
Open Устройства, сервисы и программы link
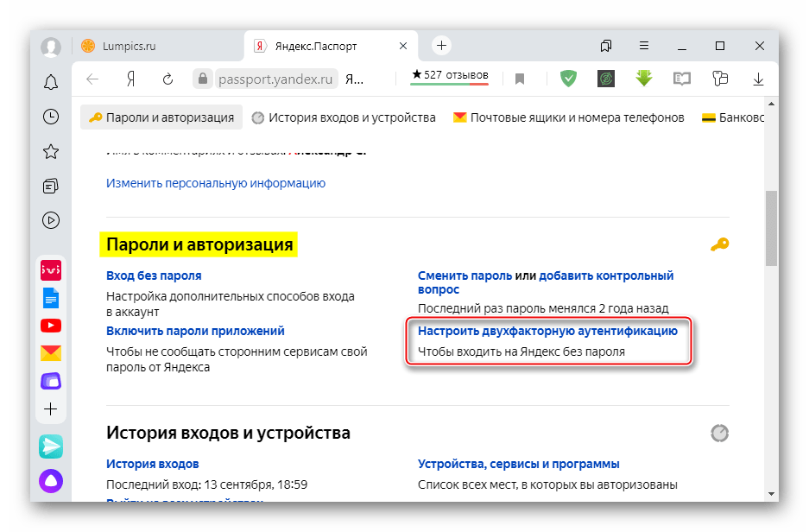519,464
